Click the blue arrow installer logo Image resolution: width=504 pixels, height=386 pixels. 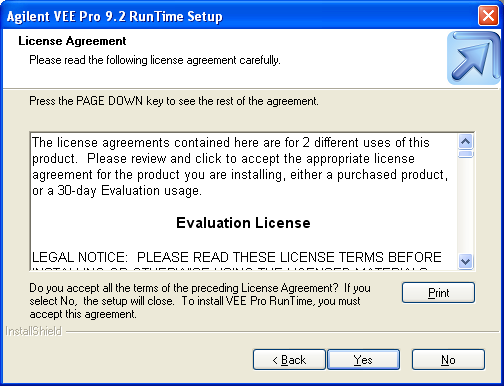click(473, 58)
